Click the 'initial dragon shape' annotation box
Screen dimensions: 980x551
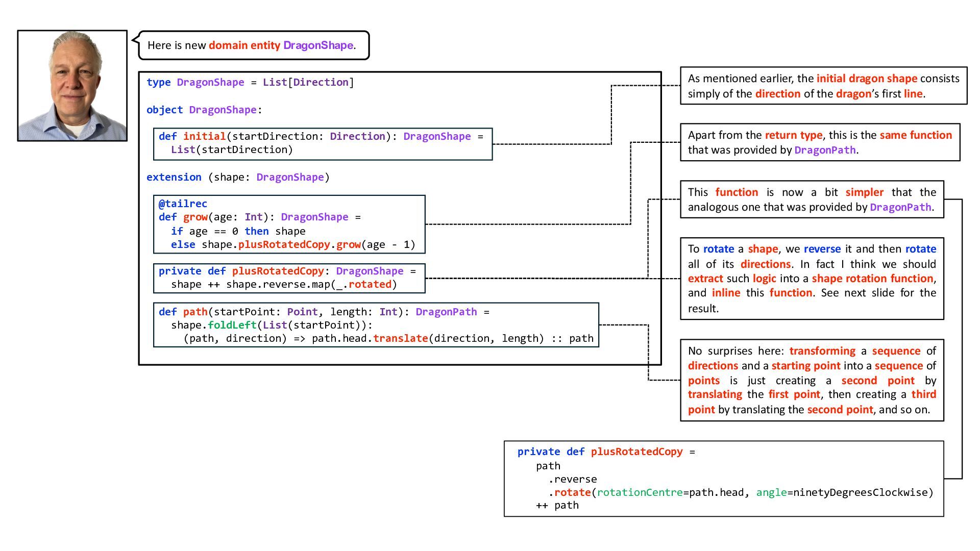click(823, 86)
